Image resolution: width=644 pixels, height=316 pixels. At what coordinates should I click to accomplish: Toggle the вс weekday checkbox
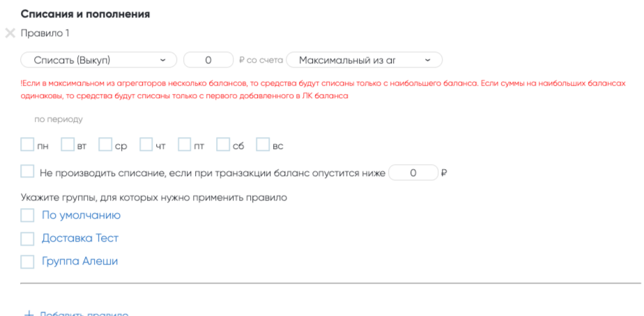pyautogui.click(x=263, y=145)
